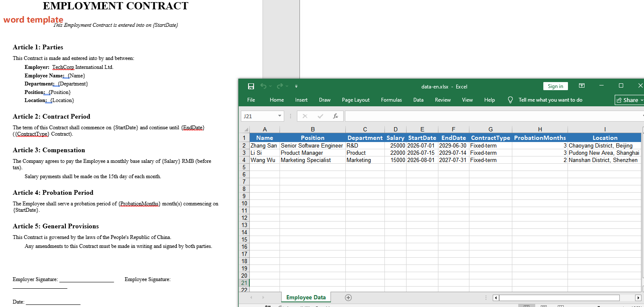
Task: Click {Name} placeholder in Word template
Action: click(76, 76)
